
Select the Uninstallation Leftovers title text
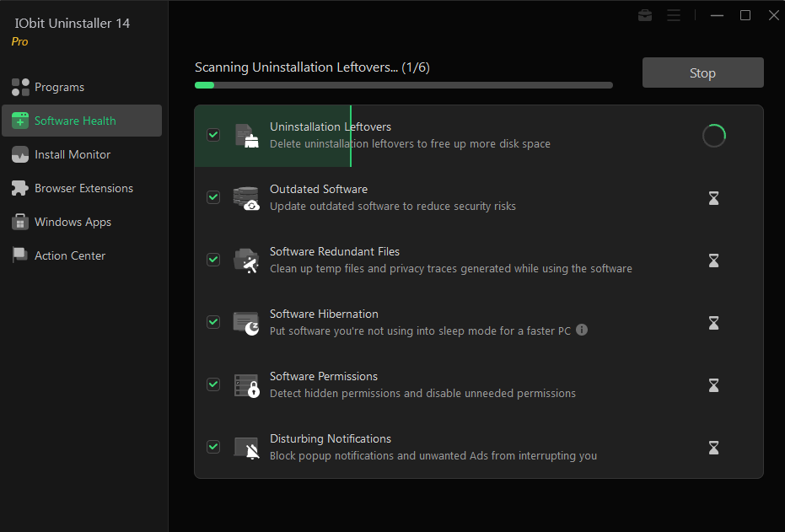331,126
